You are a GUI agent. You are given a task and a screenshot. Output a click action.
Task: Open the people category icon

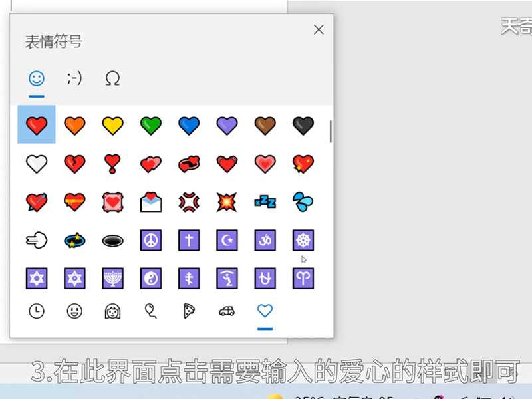[111, 311]
